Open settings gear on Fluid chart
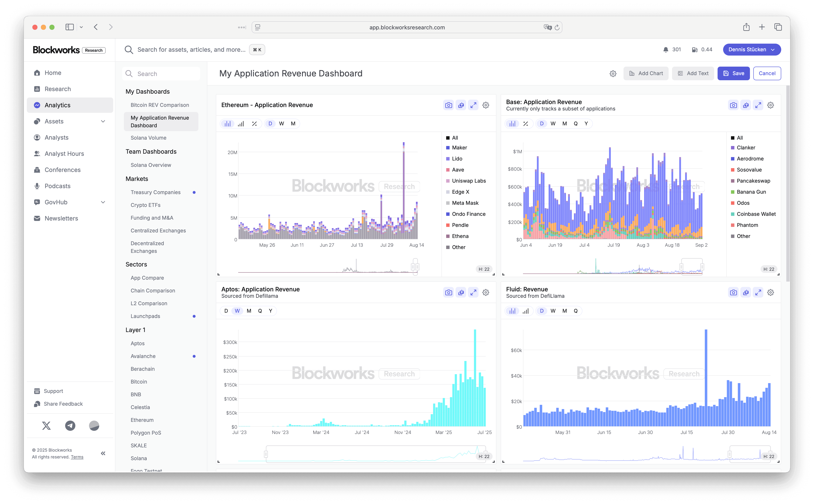The image size is (814, 504). click(x=770, y=293)
